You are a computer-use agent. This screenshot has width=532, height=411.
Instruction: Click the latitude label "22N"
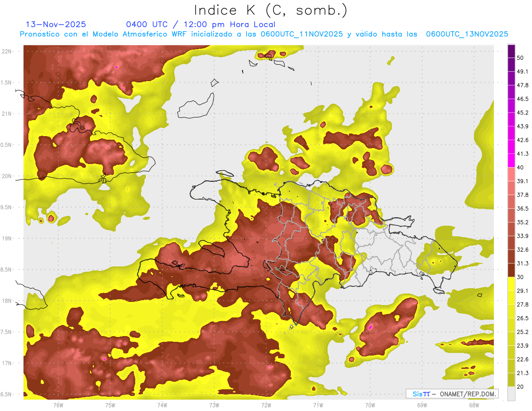(8, 51)
